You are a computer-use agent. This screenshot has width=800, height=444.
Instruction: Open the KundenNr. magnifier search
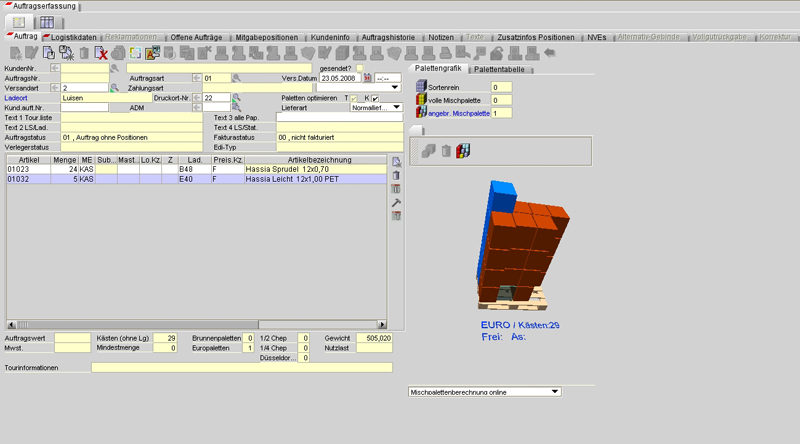point(115,68)
